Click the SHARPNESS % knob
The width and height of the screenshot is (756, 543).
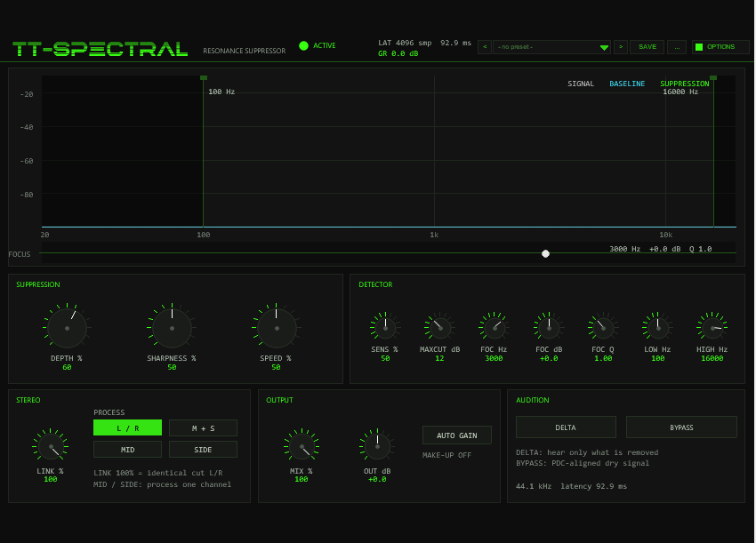(x=173, y=328)
